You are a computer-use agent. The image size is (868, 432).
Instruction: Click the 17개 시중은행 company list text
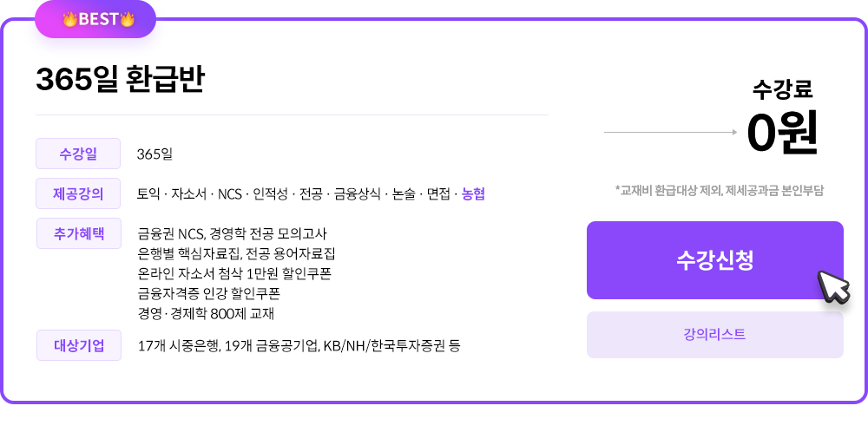[299, 345]
